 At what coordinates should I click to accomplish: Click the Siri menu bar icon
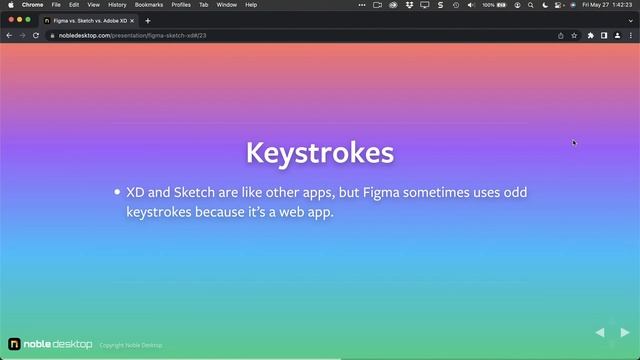tap(573, 5)
